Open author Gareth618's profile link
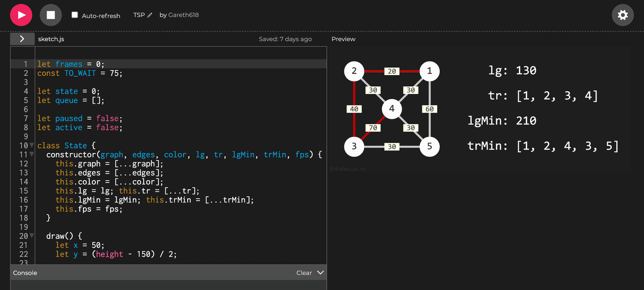The width and height of the screenshot is (644, 290). click(183, 15)
